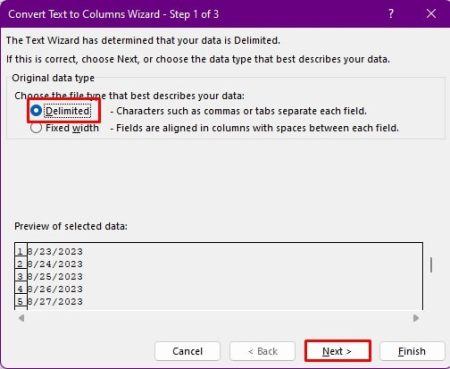Click the preview vertical scrollbar thumb
The height and width of the screenshot is (369, 450).
pyautogui.click(x=431, y=265)
